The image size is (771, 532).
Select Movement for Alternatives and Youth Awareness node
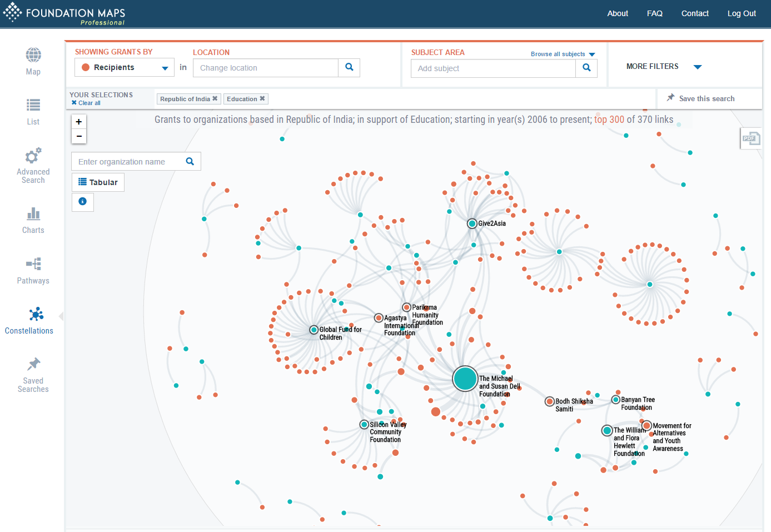click(x=646, y=426)
